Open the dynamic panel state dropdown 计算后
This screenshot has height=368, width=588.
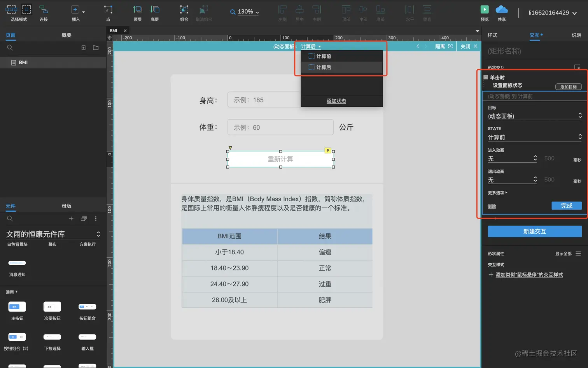(x=311, y=46)
